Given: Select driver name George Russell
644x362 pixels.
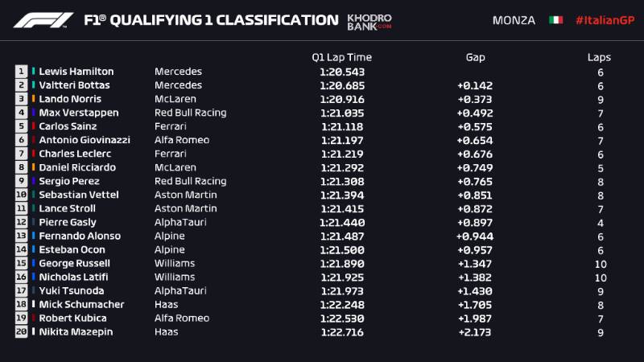Looking at the screenshot, I should (x=74, y=263).
